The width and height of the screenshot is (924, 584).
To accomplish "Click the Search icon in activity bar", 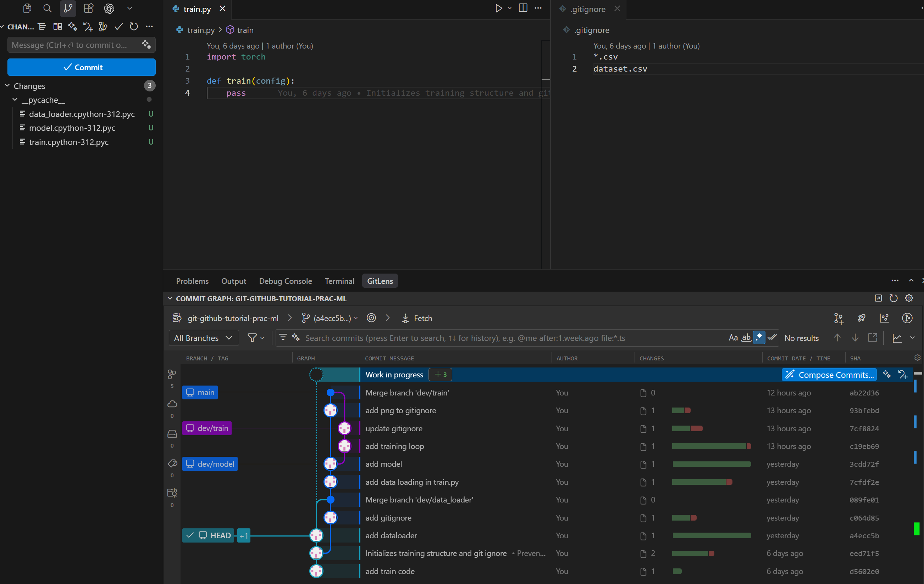I will tap(47, 9).
